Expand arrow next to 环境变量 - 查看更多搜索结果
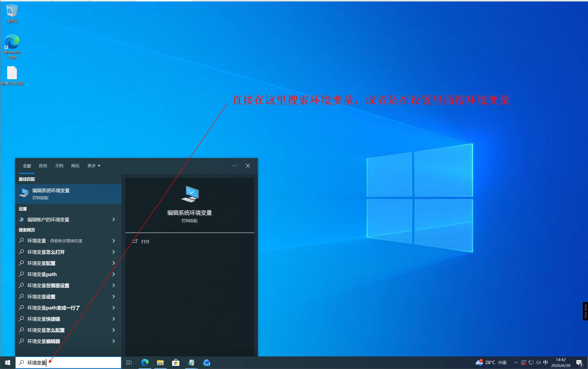Image resolution: width=588 pixels, height=369 pixels. coord(114,241)
